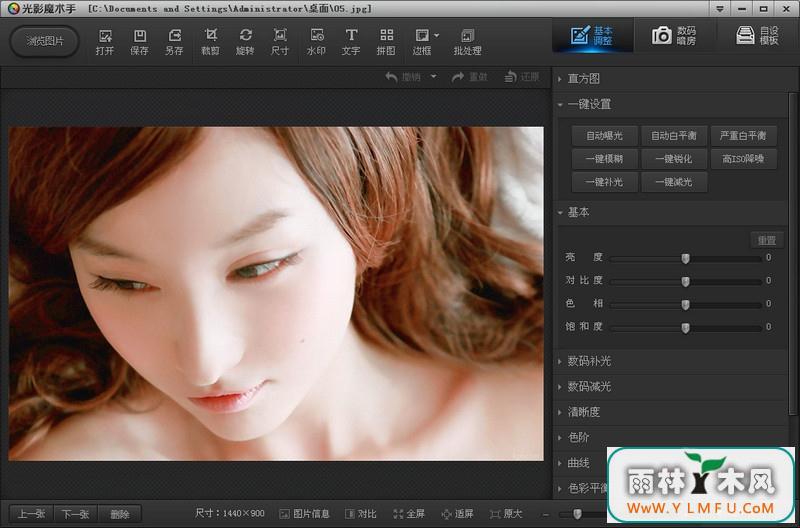
Task: Activate the 旋转 rotate tool
Action: (245, 42)
